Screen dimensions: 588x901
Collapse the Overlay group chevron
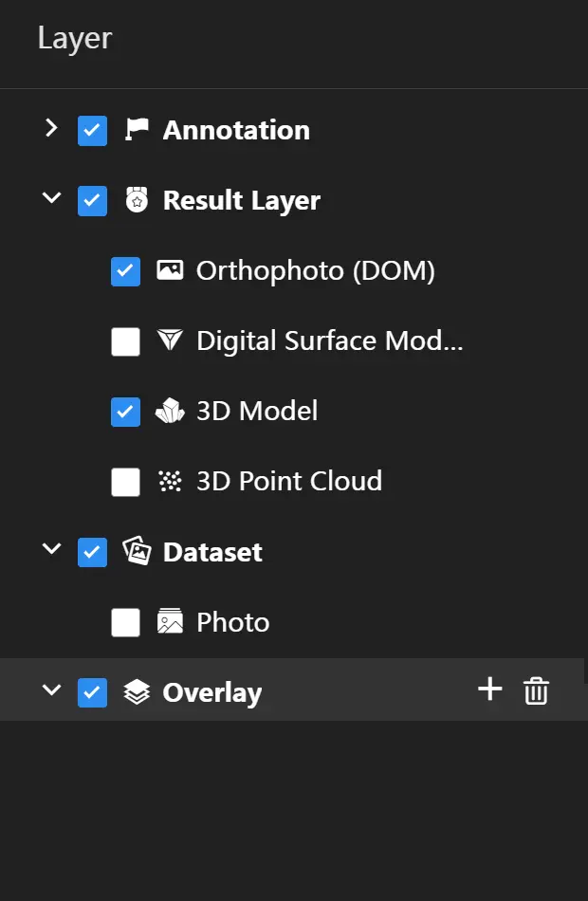coord(51,690)
